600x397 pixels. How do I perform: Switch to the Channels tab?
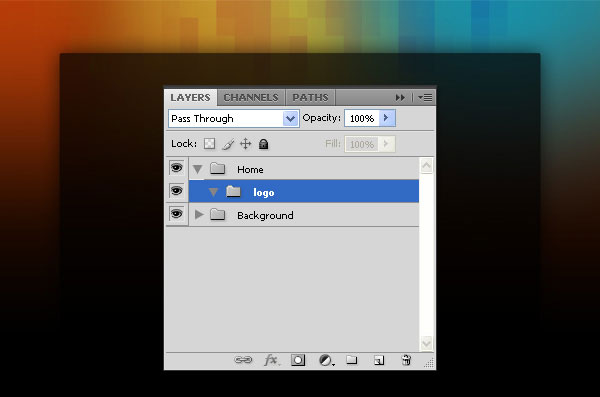point(251,98)
